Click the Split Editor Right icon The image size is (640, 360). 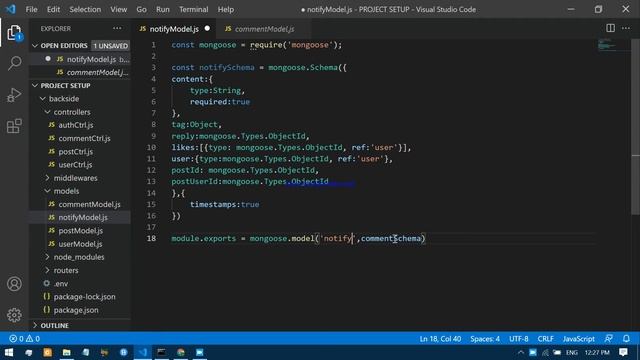pos(610,28)
